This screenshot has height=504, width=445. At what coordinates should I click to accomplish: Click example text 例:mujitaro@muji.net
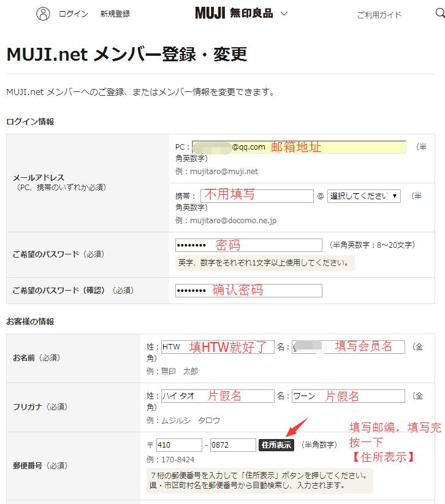click(x=216, y=171)
